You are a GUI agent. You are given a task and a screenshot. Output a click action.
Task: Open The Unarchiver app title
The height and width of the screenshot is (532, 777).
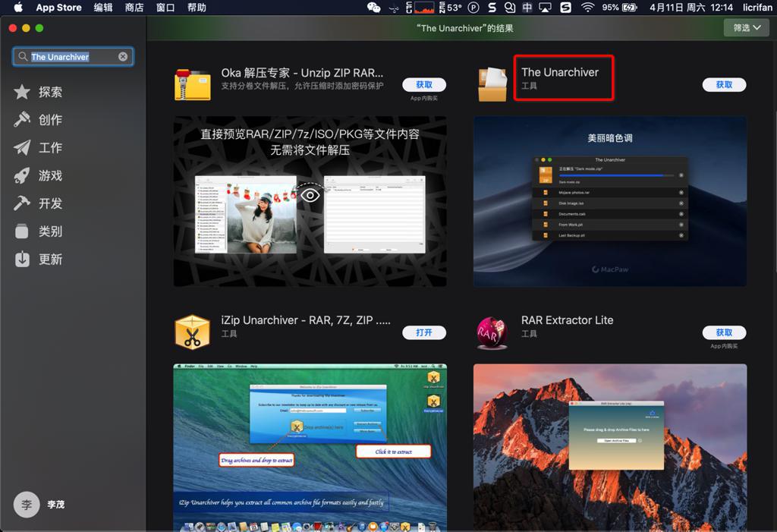pyautogui.click(x=560, y=72)
